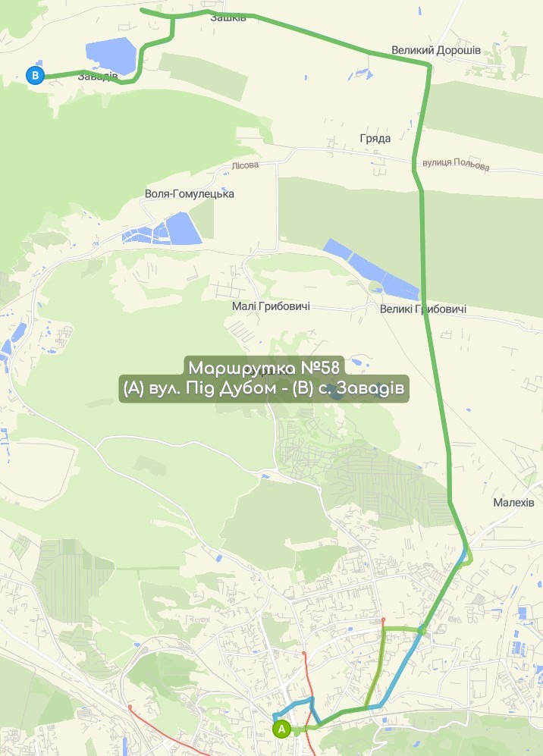Click the Лісова street label
Screen dimensions: 543x756
tap(245, 165)
